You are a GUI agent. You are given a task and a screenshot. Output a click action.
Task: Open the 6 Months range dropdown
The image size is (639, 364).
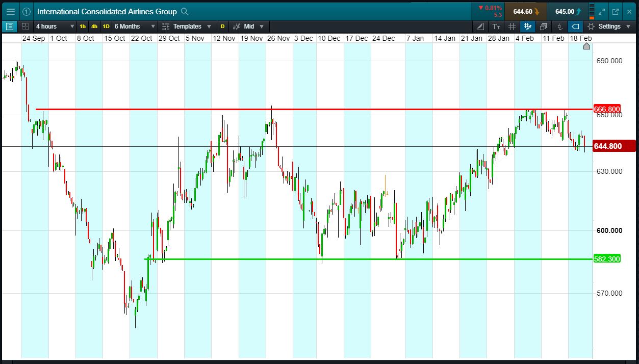[135, 27]
